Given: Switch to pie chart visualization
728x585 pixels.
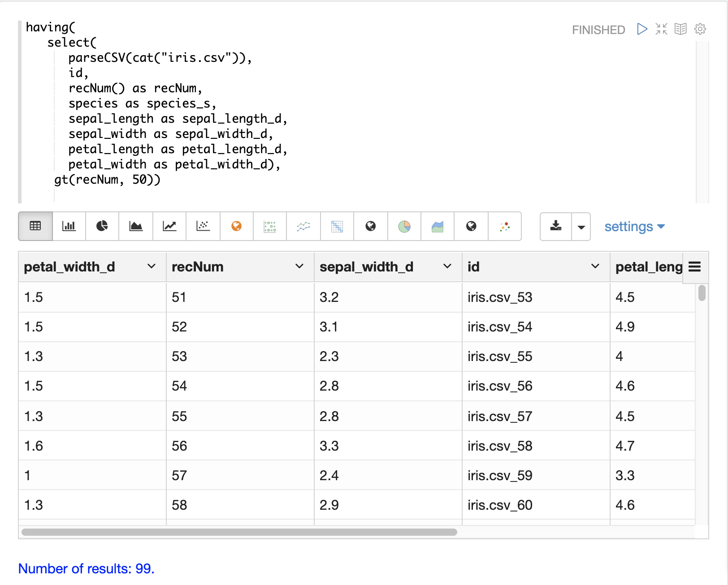Looking at the screenshot, I should point(102,226).
